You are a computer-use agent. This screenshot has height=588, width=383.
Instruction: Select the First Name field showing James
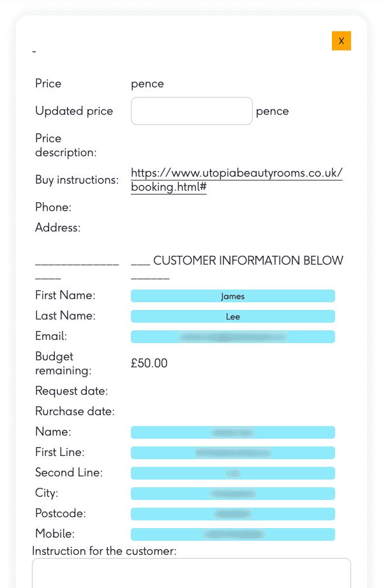[x=233, y=296]
